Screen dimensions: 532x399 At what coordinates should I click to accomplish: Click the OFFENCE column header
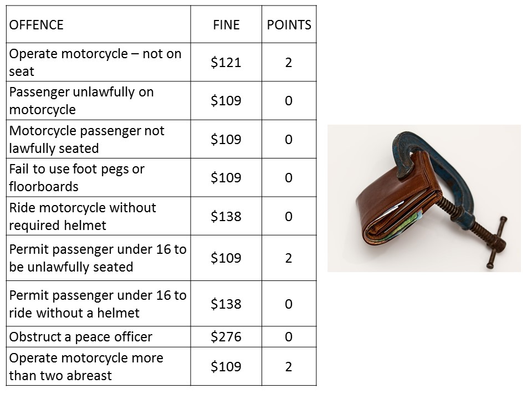click(x=37, y=25)
